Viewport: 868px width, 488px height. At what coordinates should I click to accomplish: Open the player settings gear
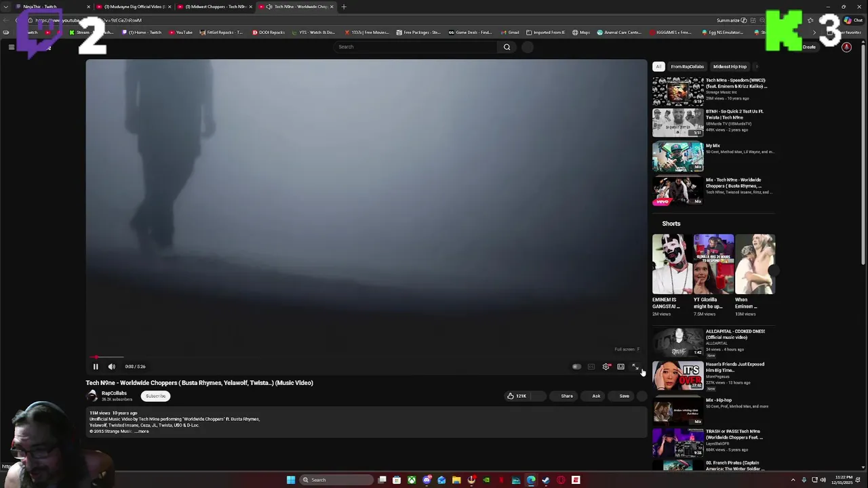[606, 367]
